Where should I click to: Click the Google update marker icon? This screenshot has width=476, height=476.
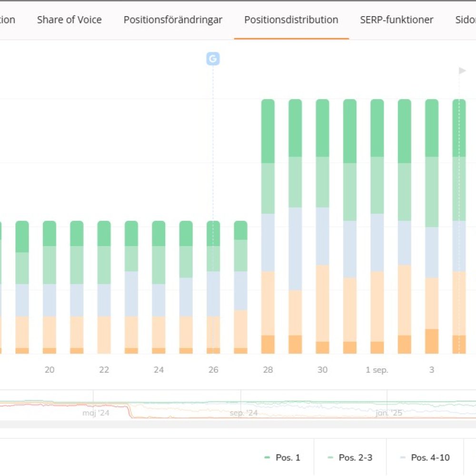(213, 59)
